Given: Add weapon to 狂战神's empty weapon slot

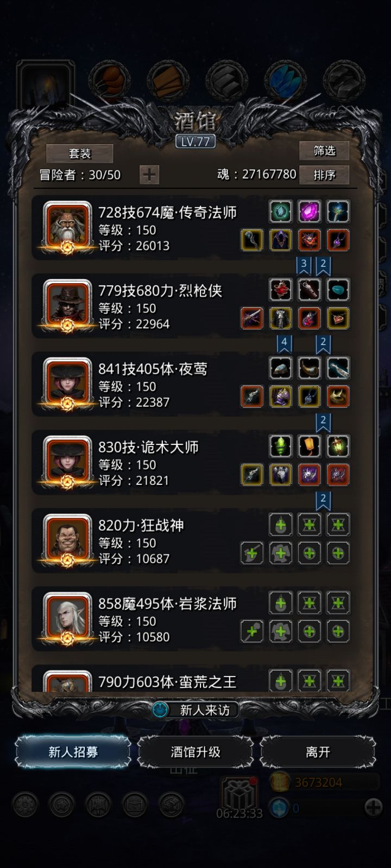Looking at the screenshot, I should 252,553.
